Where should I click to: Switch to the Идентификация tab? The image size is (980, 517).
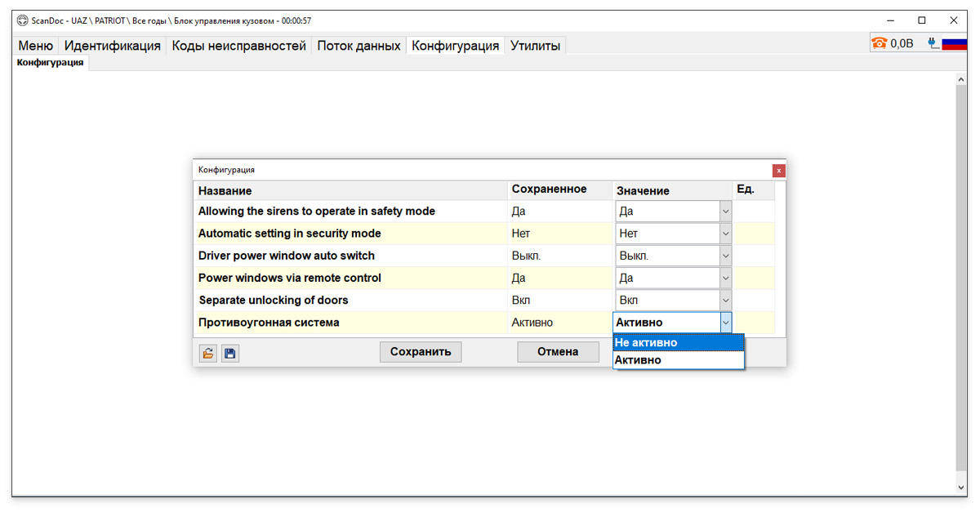[112, 46]
